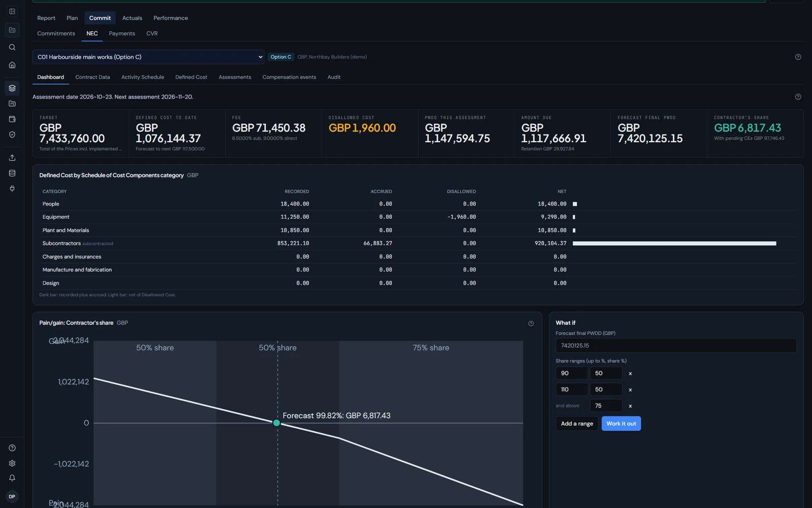Open search from the sidebar magnifier icon
812x508 pixels.
[12, 47]
